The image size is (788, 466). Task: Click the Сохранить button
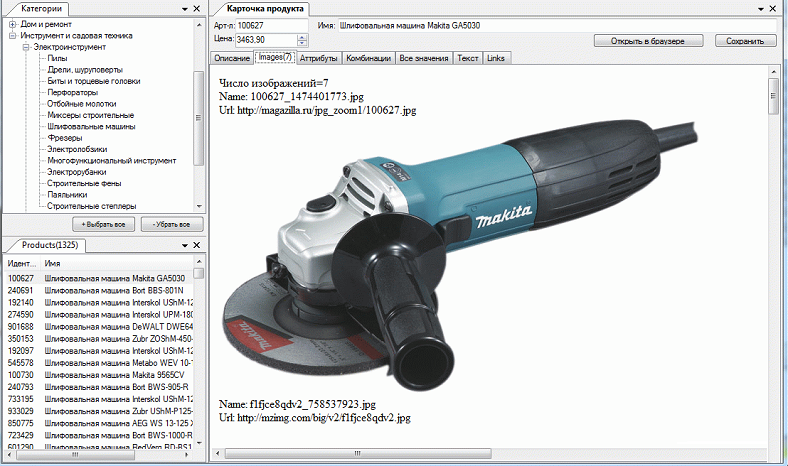pos(745,41)
